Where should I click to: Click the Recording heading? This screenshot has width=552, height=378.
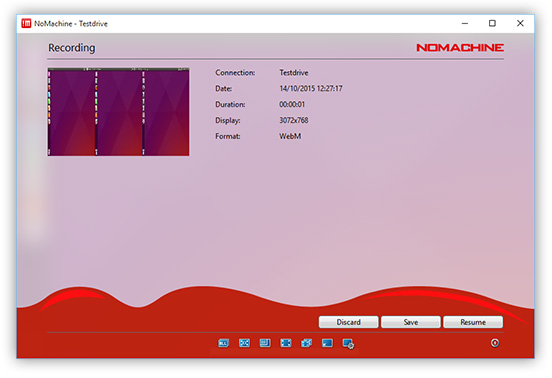point(72,48)
